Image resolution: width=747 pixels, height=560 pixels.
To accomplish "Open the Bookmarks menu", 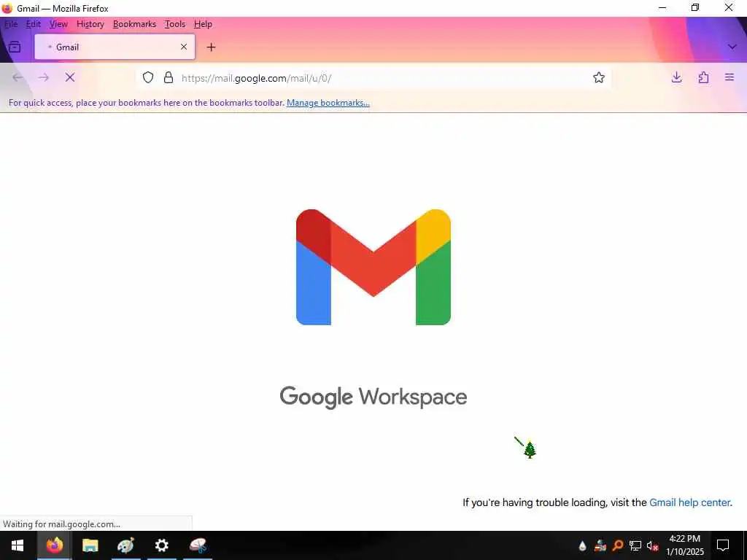I will click(x=134, y=24).
